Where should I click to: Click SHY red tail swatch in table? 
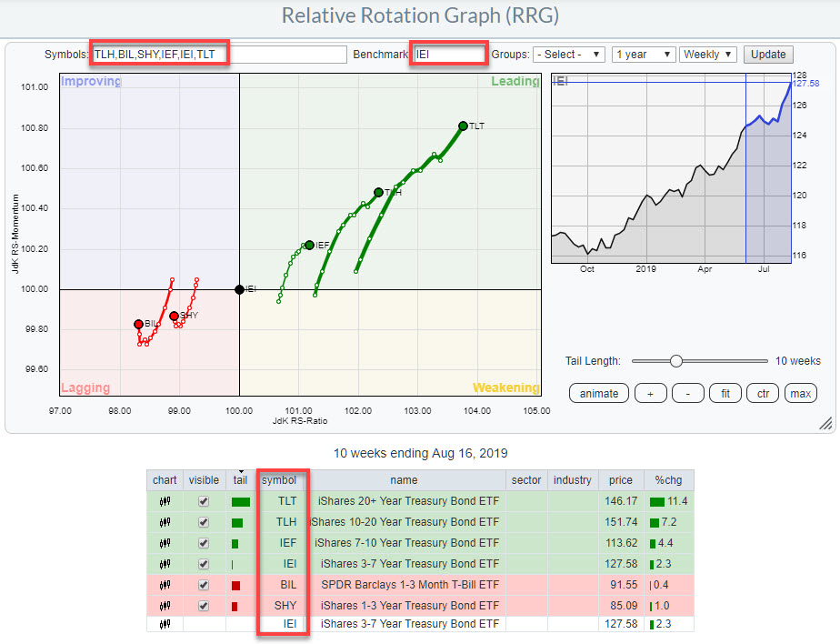click(235, 607)
